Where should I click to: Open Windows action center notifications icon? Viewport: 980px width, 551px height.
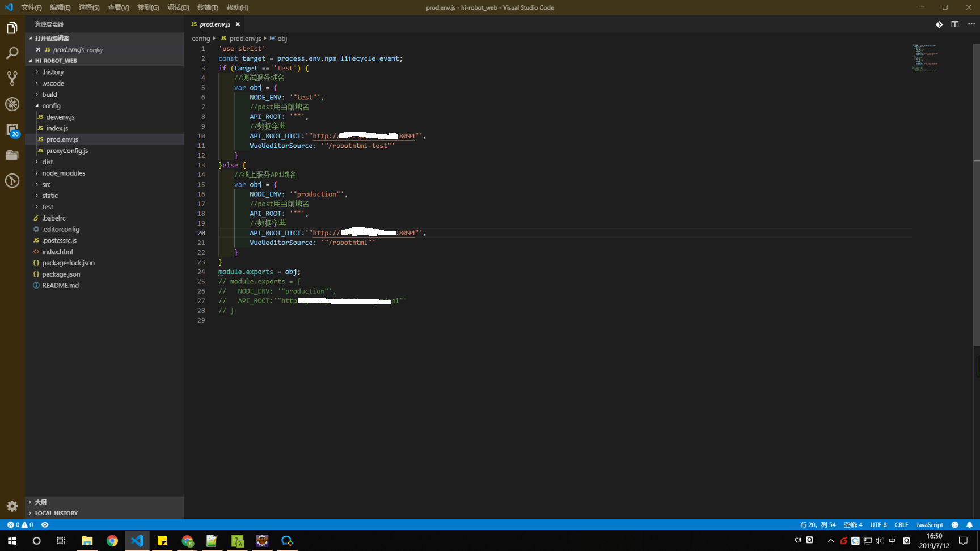tap(963, 541)
